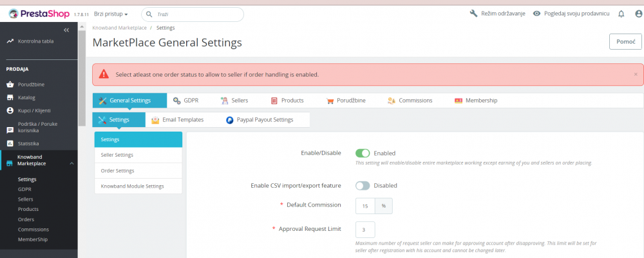Open the Brzi pristup dropdown

coord(111,14)
